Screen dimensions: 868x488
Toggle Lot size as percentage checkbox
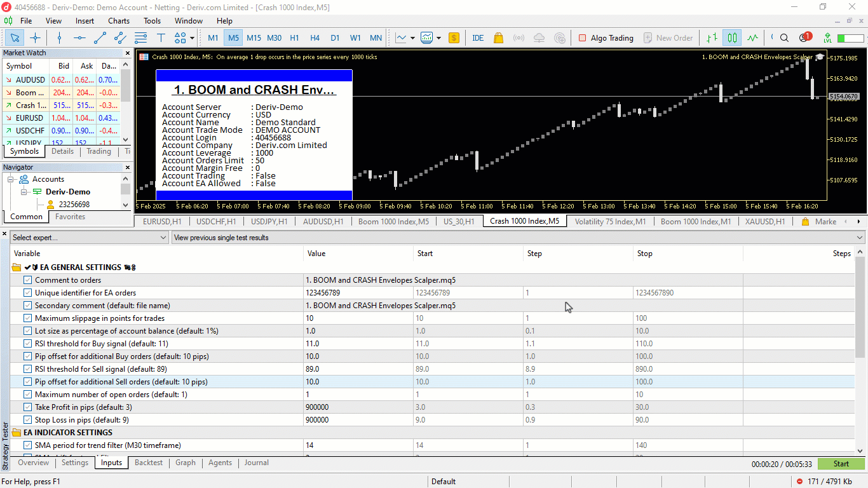tap(27, 331)
